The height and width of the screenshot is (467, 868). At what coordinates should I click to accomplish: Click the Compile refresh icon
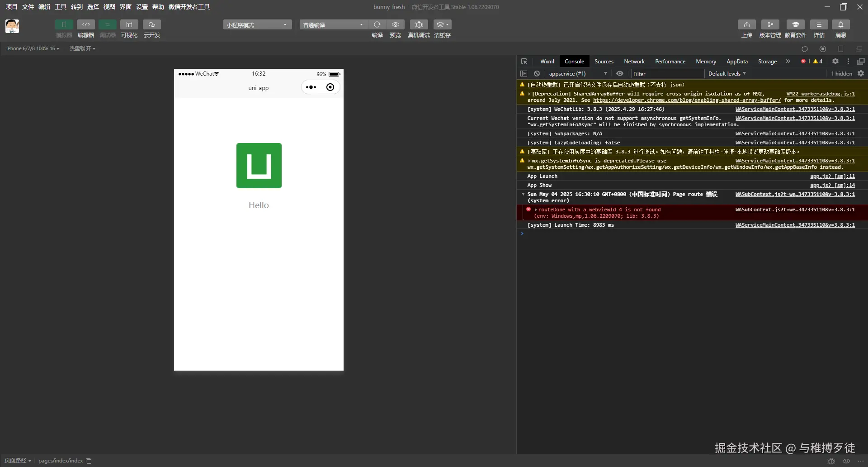377,25
